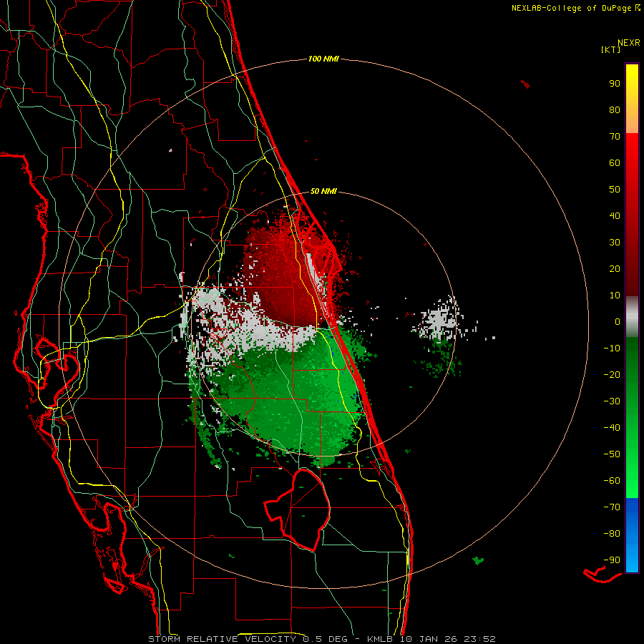Image resolution: width=644 pixels, height=644 pixels.
Task: Click the Lake Okeechobee red outline on map
Action: coord(298,509)
